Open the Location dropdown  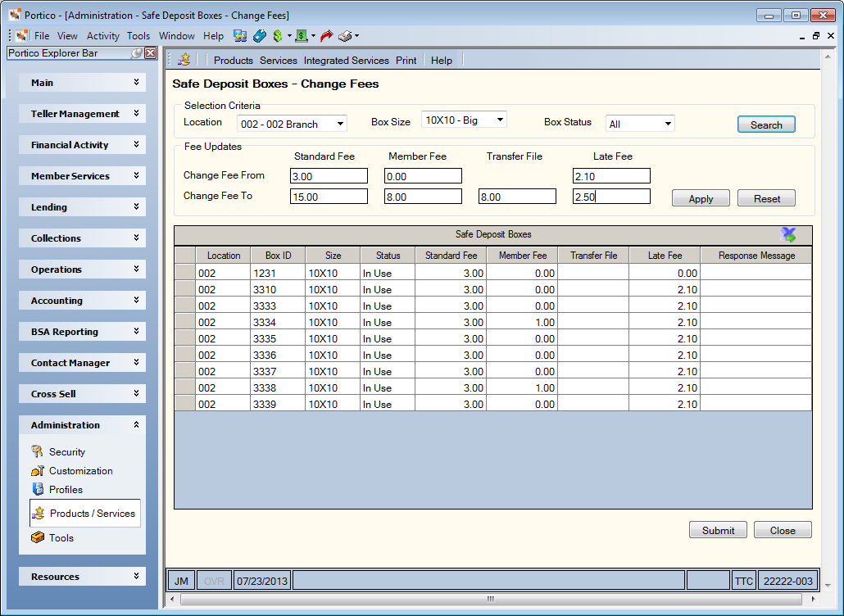pyautogui.click(x=292, y=124)
